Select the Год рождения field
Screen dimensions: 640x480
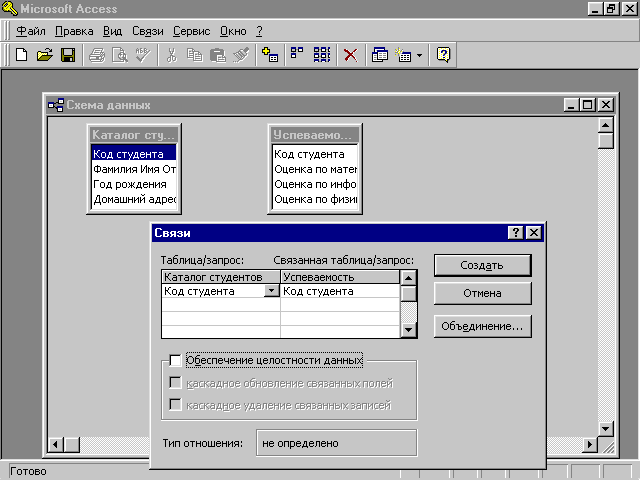coord(133,184)
